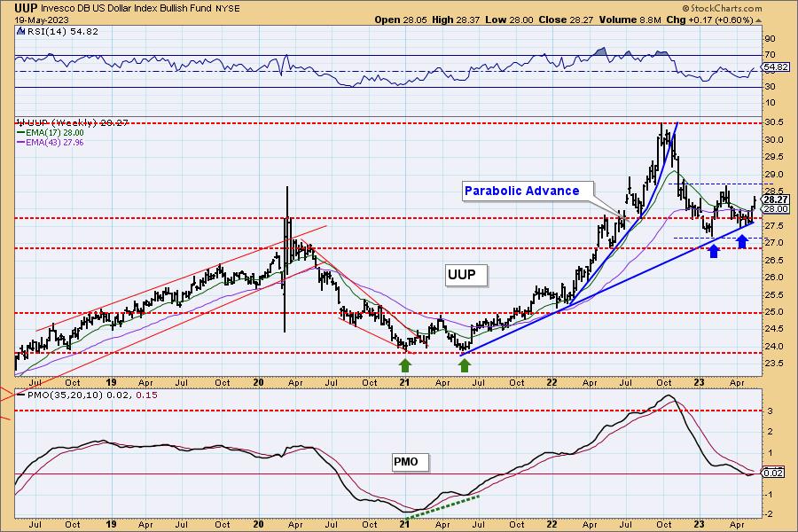Click the Close 28.27 value in the header
The height and width of the screenshot is (532, 798).
coord(567,20)
